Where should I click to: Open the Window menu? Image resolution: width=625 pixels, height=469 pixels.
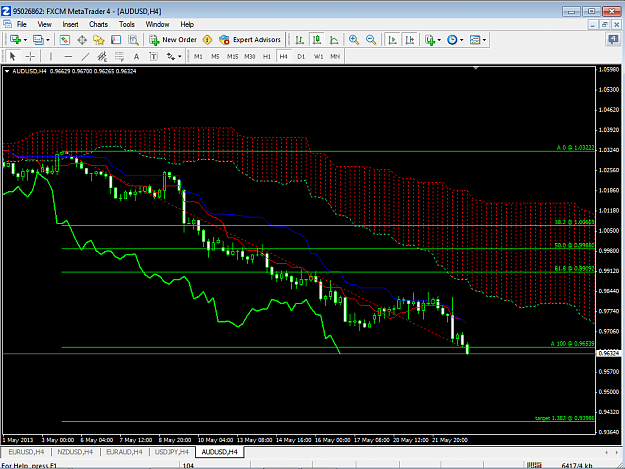pyautogui.click(x=157, y=24)
